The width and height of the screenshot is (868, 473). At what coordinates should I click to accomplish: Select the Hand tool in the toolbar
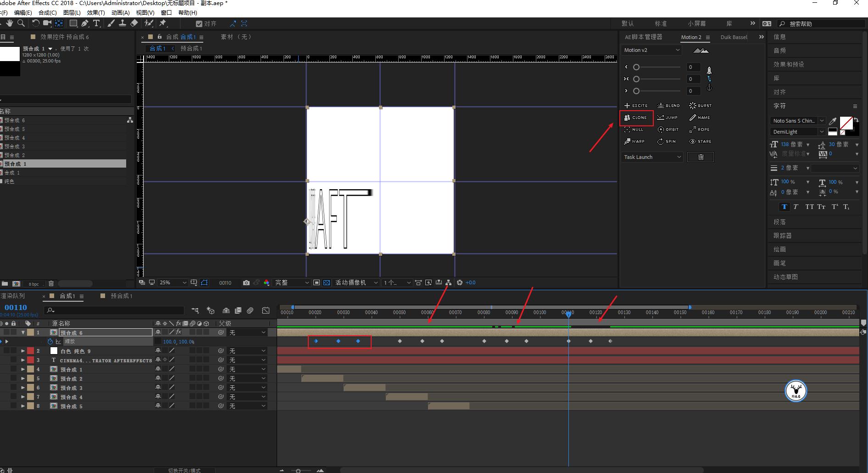point(10,23)
